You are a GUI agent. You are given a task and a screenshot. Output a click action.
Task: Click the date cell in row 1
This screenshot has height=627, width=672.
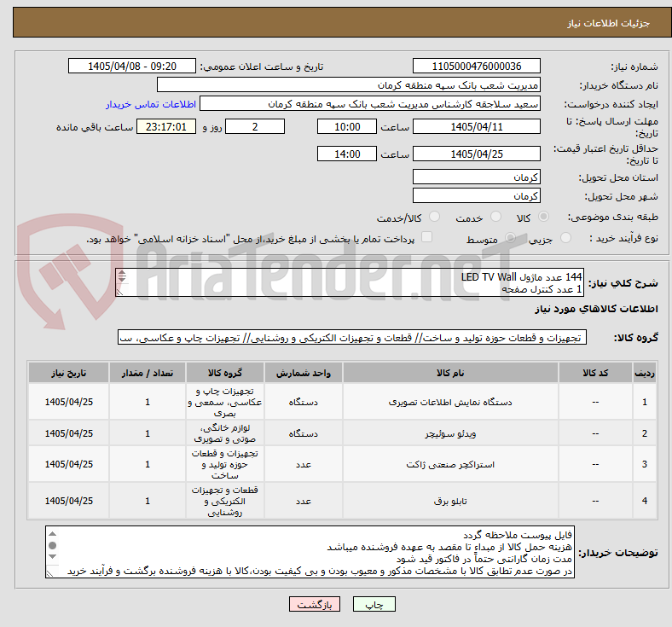coord(68,402)
